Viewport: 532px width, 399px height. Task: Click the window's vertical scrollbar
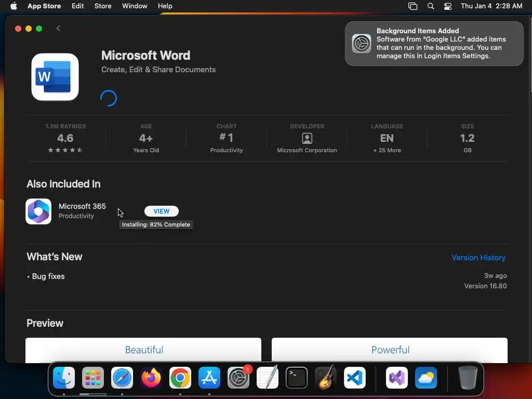pyautogui.click(x=530, y=54)
